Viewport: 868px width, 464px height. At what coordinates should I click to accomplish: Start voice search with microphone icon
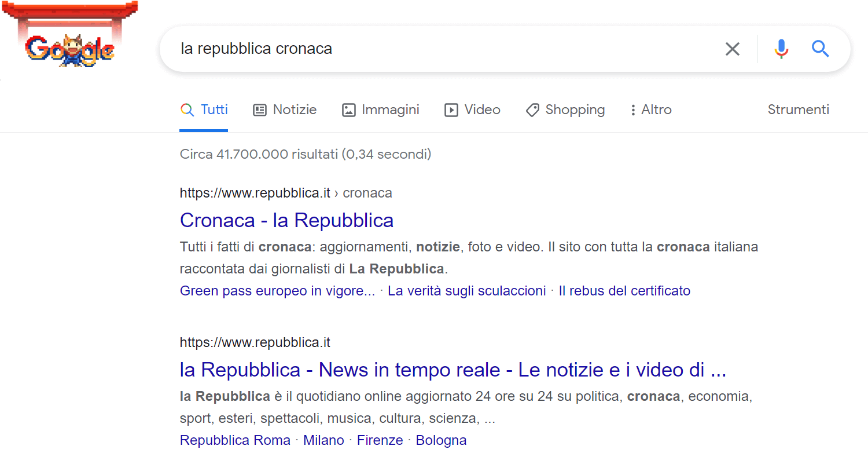pos(781,49)
